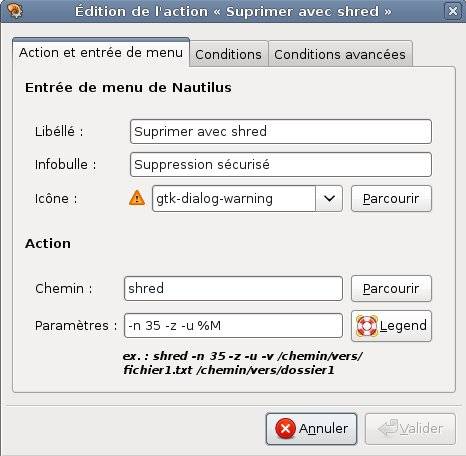The height and width of the screenshot is (456, 466).
Task: Open the Conditions avancées tab
Action: [x=340, y=54]
